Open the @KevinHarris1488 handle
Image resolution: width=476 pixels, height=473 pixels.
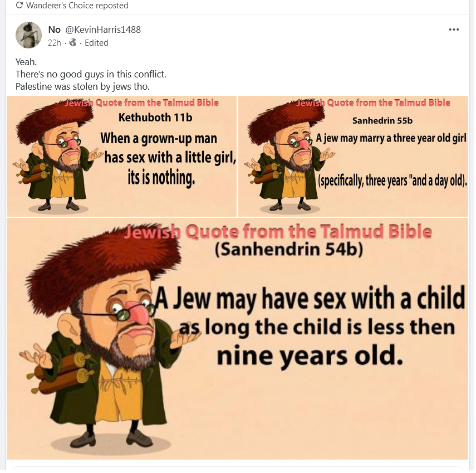click(103, 30)
